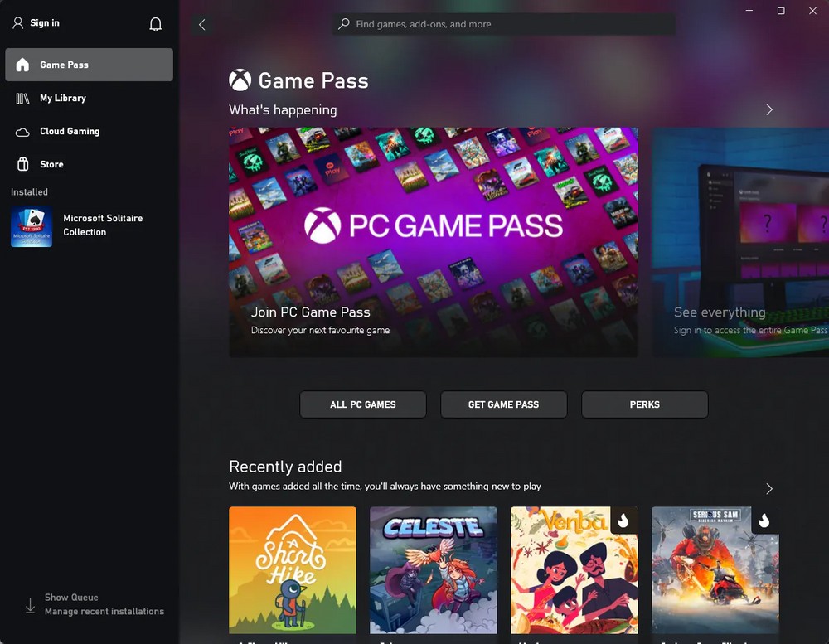Click Manage recent installations text
This screenshot has width=829, height=644.
[104, 611]
